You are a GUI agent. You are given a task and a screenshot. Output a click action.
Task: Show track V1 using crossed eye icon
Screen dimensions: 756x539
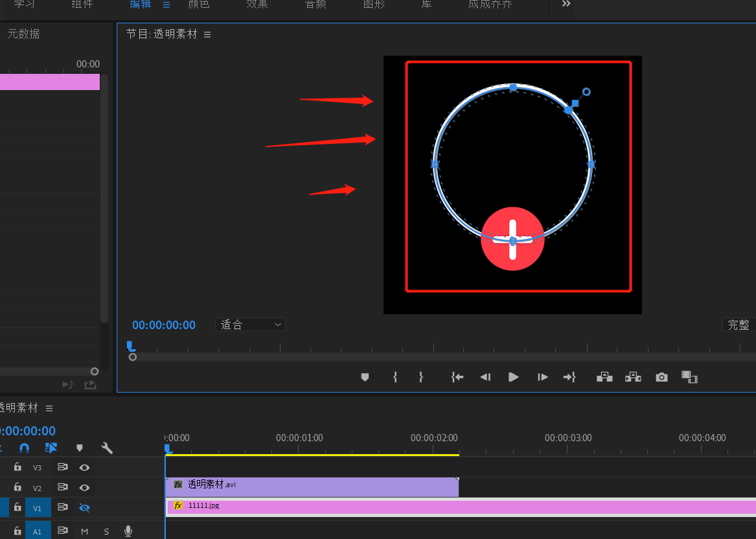coord(84,508)
